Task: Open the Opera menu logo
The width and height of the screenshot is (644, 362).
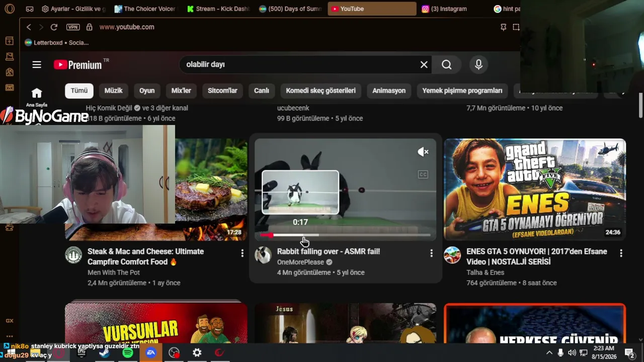Action: (x=9, y=9)
